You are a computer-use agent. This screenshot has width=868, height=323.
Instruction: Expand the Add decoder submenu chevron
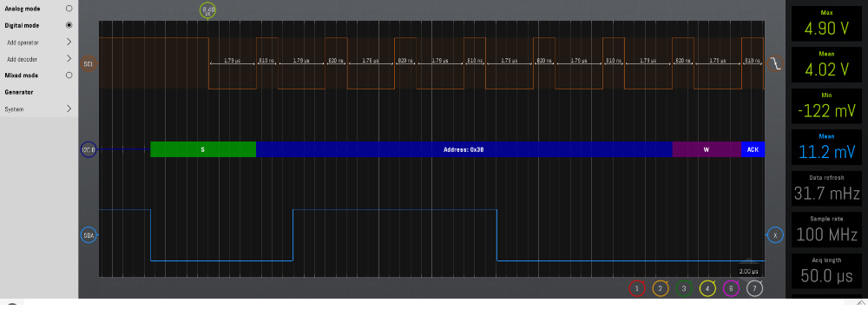point(69,59)
